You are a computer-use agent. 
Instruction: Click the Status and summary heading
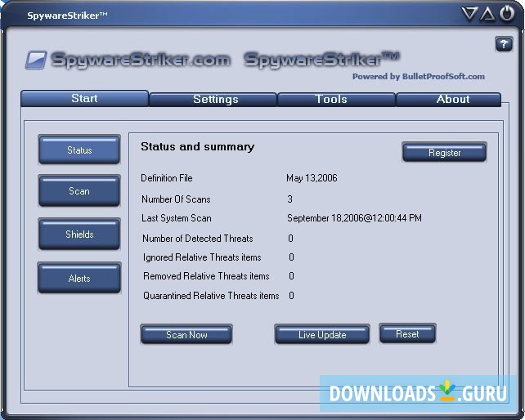pyautogui.click(x=198, y=146)
